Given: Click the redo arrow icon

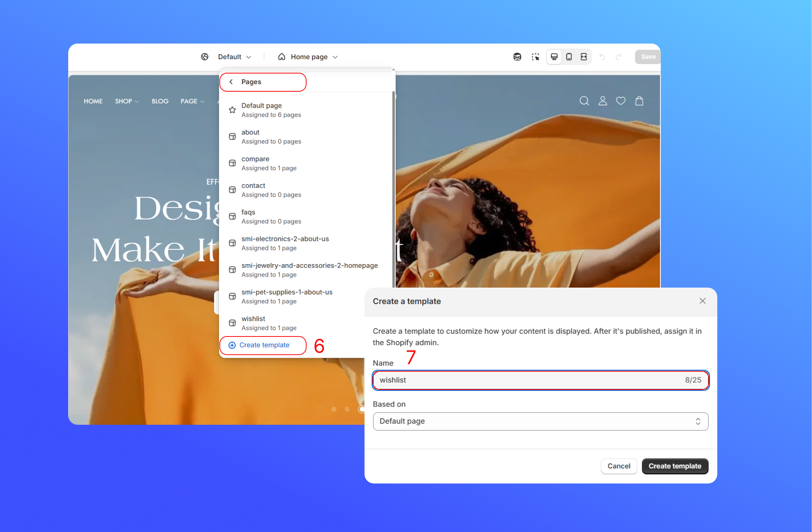Looking at the screenshot, I should point(618,57).
